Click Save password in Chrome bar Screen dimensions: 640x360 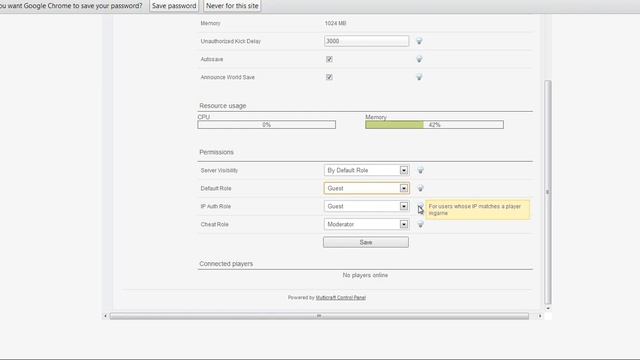(174, 6)
